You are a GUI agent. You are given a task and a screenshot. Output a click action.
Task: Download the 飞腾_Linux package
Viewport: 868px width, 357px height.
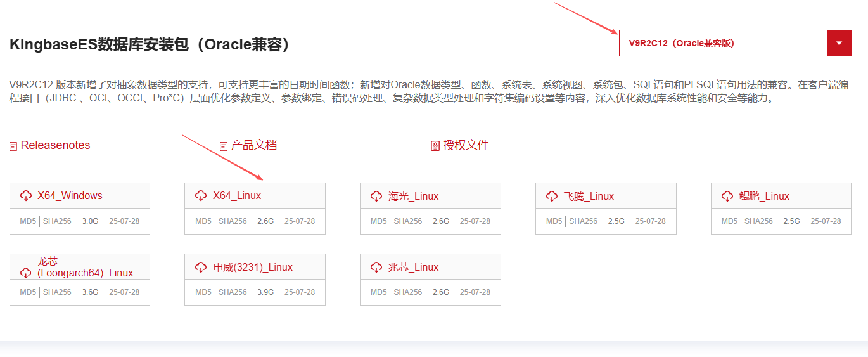(x=589, y=196)
